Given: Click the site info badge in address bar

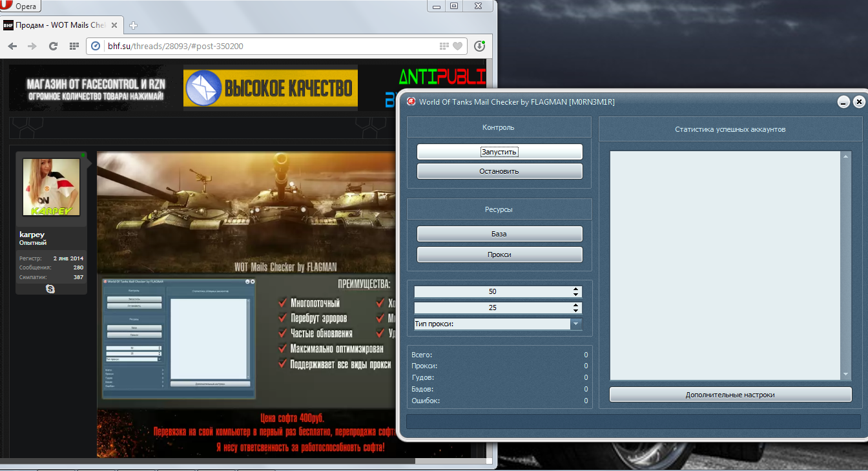Looking at the screenshot, I should click(96, 46).
